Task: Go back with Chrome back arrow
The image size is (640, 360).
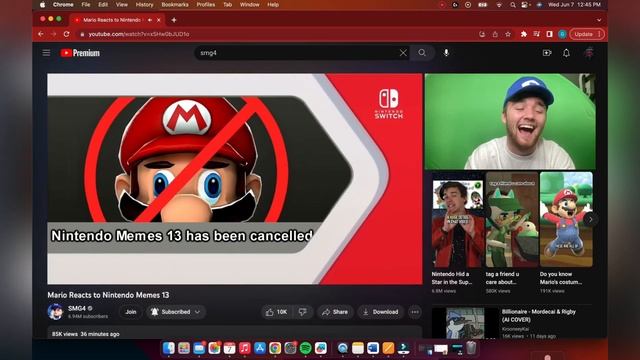Action: click(41, 34)
